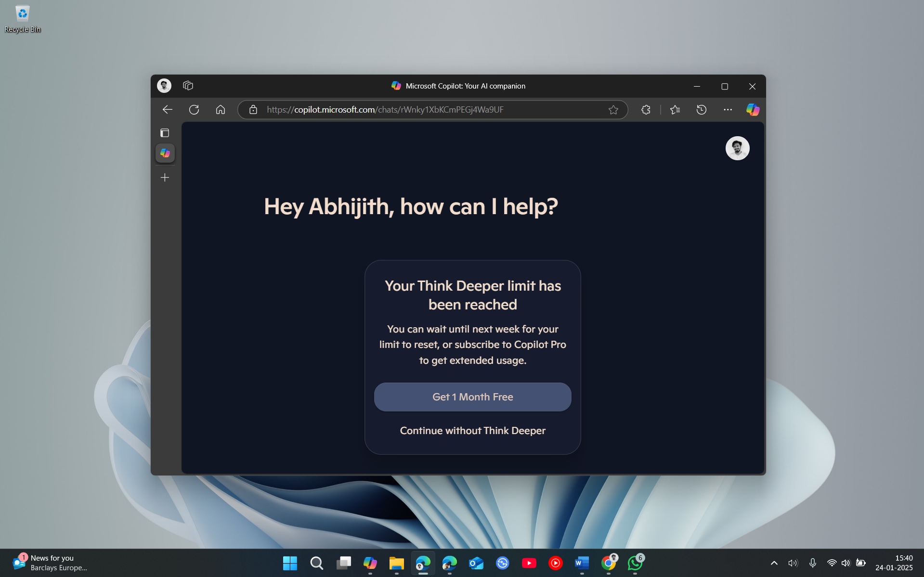
Task: Open Task View on the taskbar
Action: pos(343,563)
